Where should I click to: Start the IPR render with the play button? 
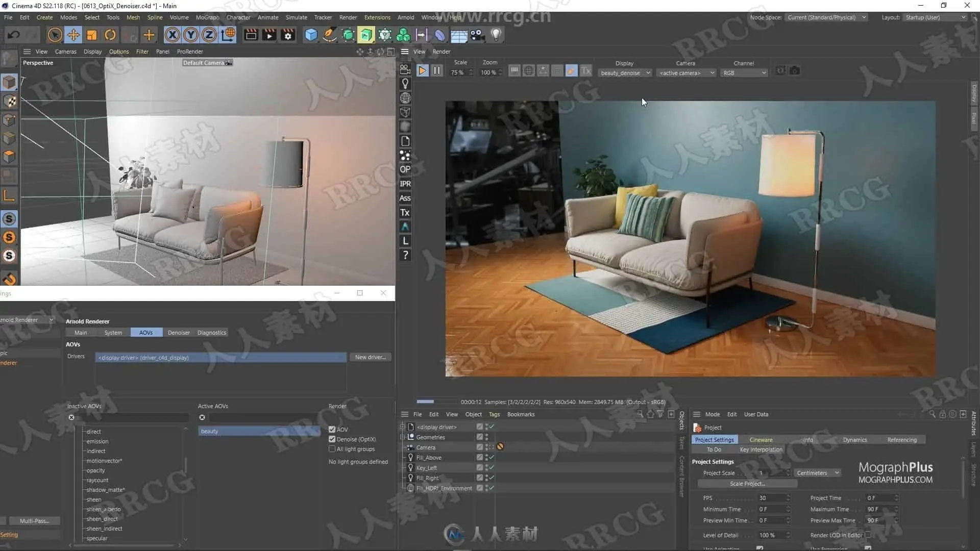click(x=422, y=71)
